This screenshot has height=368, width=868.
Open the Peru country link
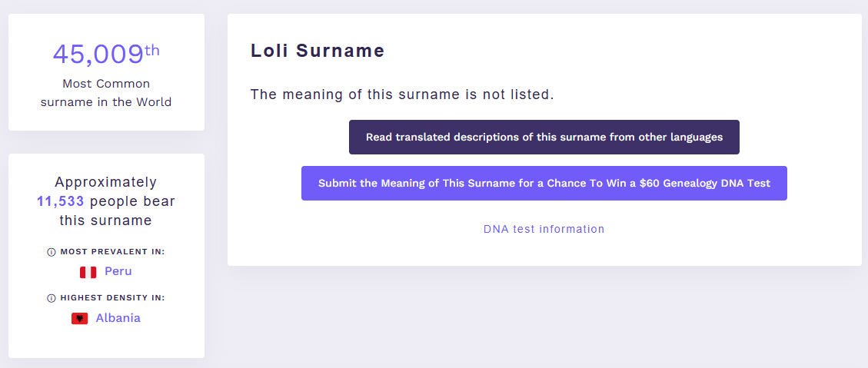click(118, 272)
